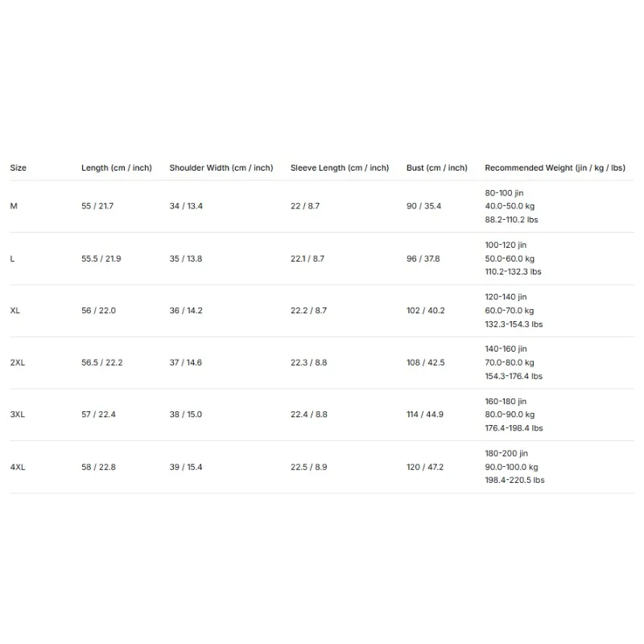644x644 pixels.
Task: Click the Sleeve Length column header
Action: [340, 168]
